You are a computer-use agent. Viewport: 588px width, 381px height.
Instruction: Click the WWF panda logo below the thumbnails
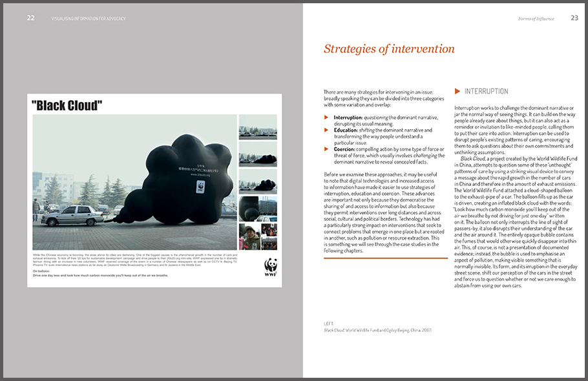[270, 267]
